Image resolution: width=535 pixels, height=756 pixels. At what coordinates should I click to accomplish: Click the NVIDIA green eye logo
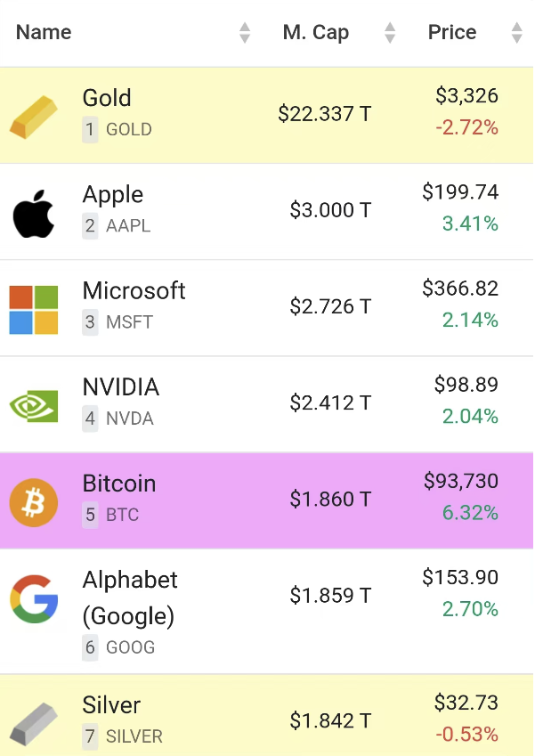click(34, 406)
